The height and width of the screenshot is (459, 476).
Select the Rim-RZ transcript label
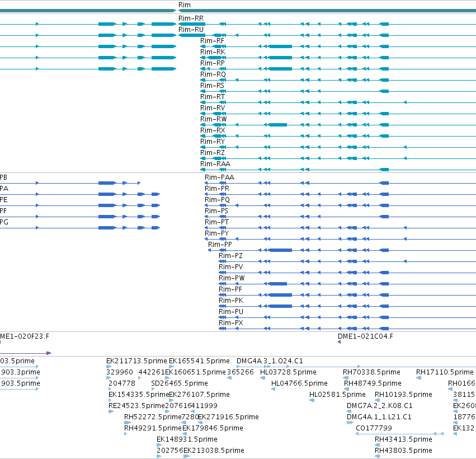tap(213, 153)
